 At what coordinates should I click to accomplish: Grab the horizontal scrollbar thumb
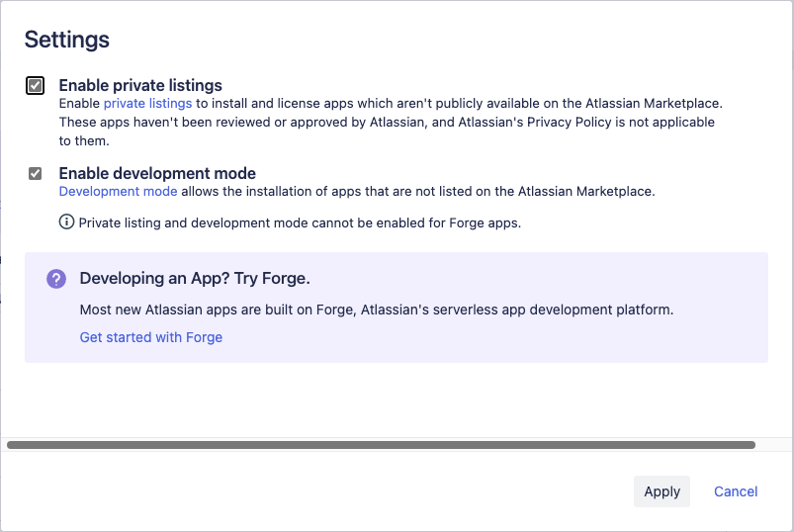pyautogui.click(x=381, y=445)
